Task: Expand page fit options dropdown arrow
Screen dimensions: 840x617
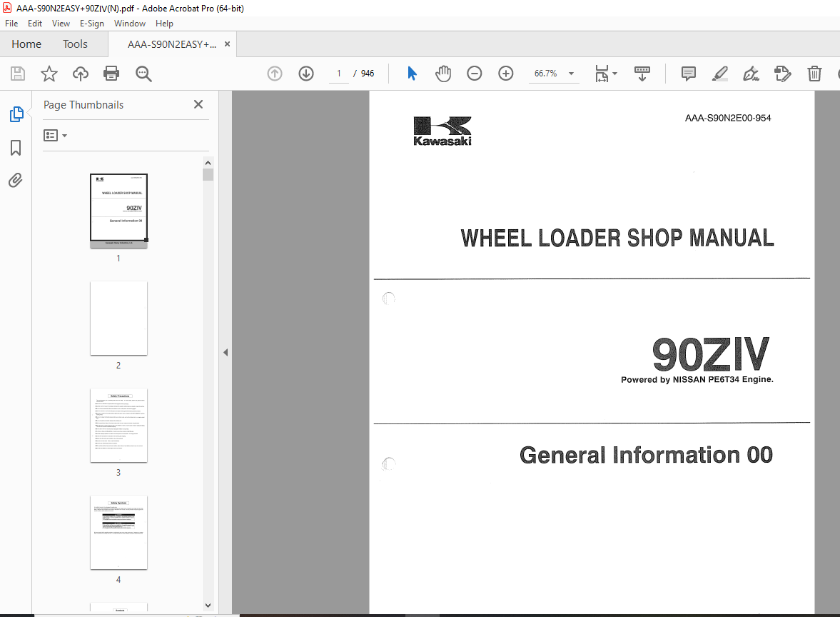Action: pos(615,74)
